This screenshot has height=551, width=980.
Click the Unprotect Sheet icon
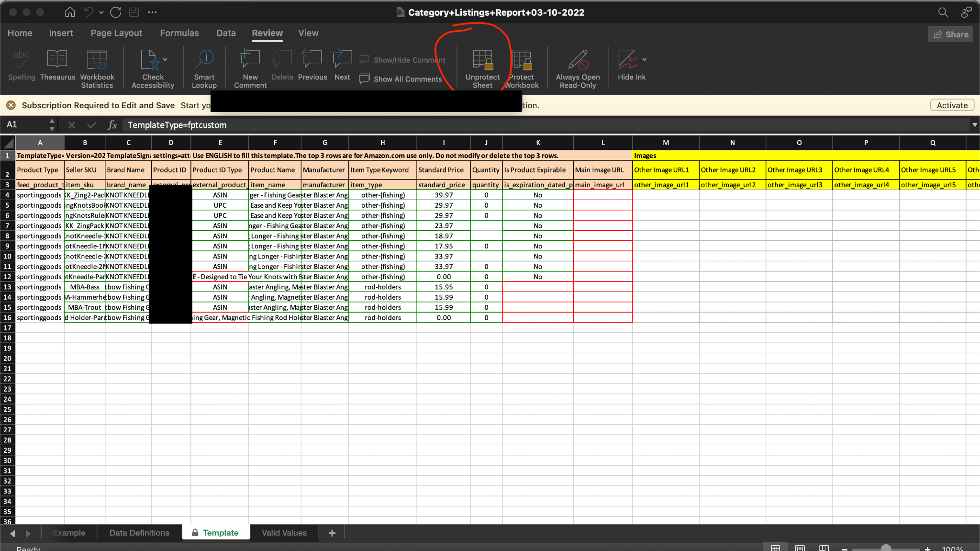click(x=482, y=61)
